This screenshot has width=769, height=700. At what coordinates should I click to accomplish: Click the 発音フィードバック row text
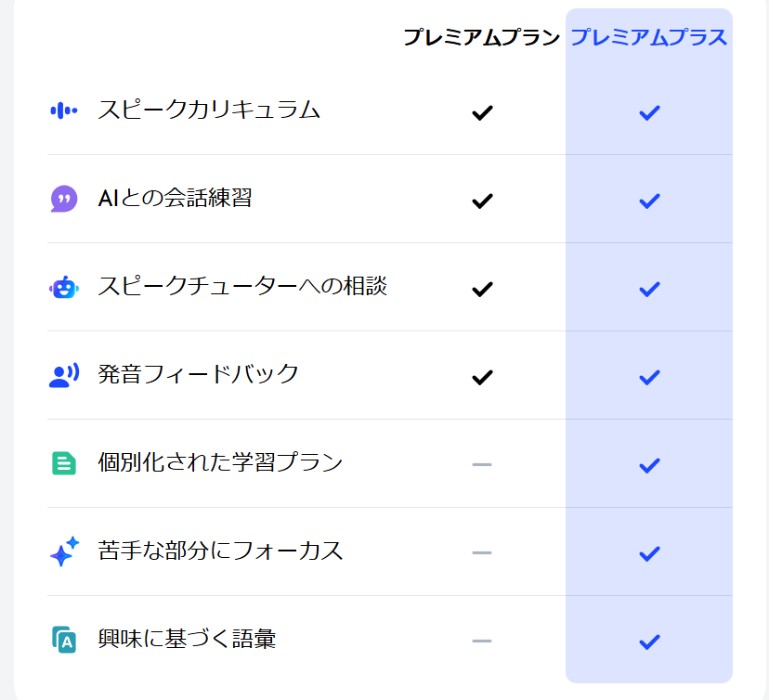tap(198, 374)
